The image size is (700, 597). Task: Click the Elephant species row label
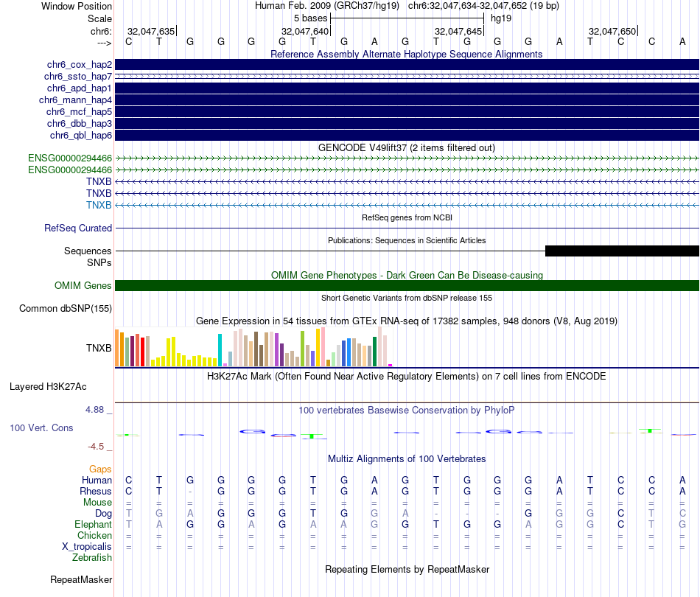[93, 525]
